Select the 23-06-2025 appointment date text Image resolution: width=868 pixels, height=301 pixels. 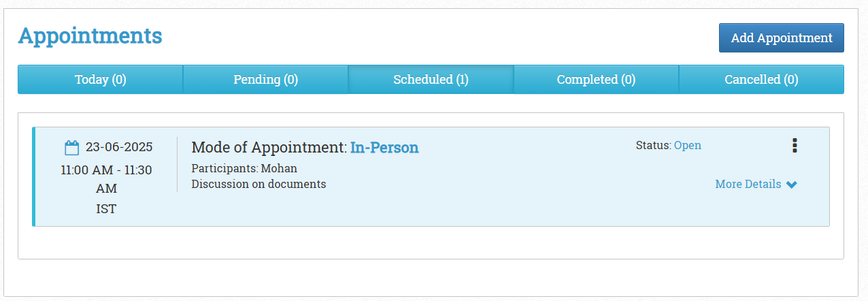(x=119, y=147)
